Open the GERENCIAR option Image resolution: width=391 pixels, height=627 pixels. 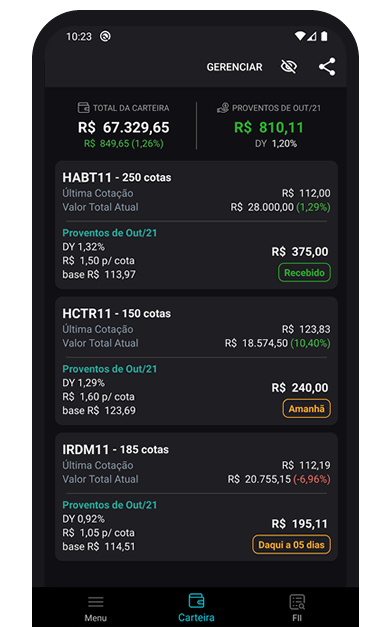point(234,67)
